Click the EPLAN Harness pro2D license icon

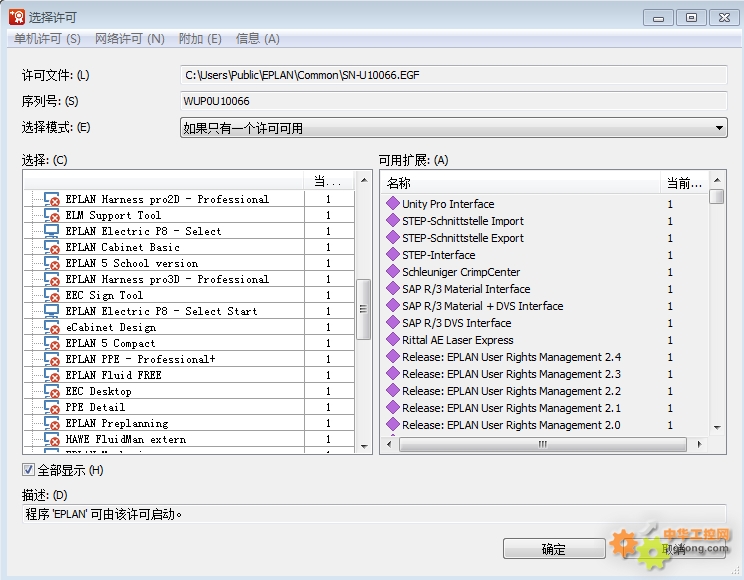(52, 199)
